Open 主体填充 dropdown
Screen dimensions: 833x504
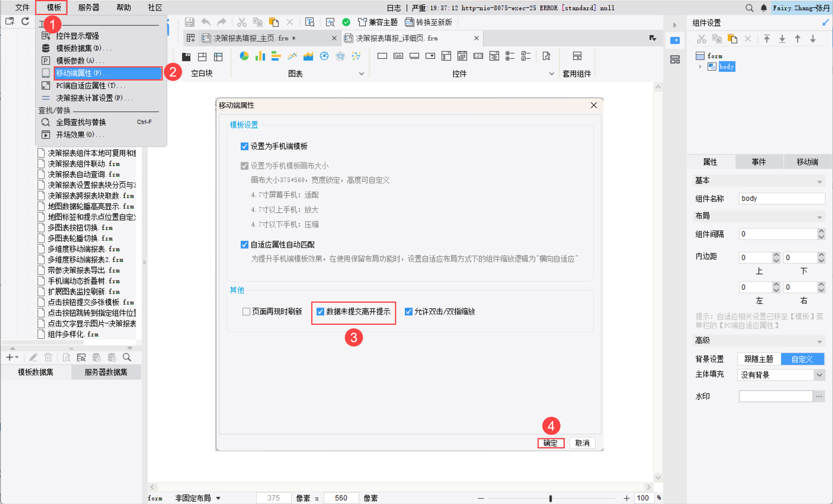[820, 375]
